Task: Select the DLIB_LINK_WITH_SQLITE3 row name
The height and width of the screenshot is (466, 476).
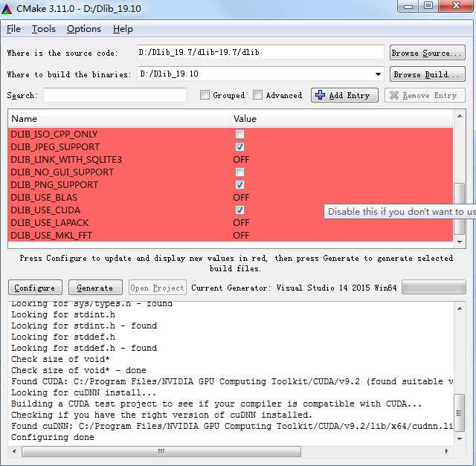Action: (x=66, y=160)
